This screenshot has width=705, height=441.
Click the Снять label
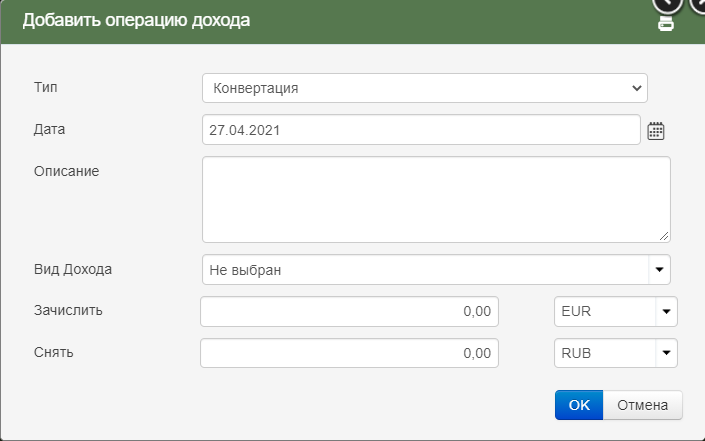click(x=54, y=352)
